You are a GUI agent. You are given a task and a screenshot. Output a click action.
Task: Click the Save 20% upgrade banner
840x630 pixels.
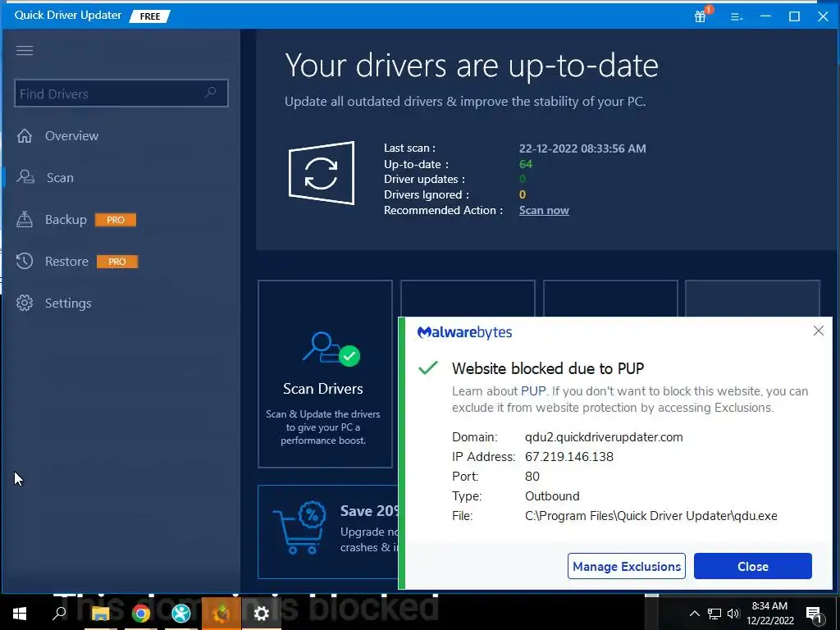tap(328, 532)
